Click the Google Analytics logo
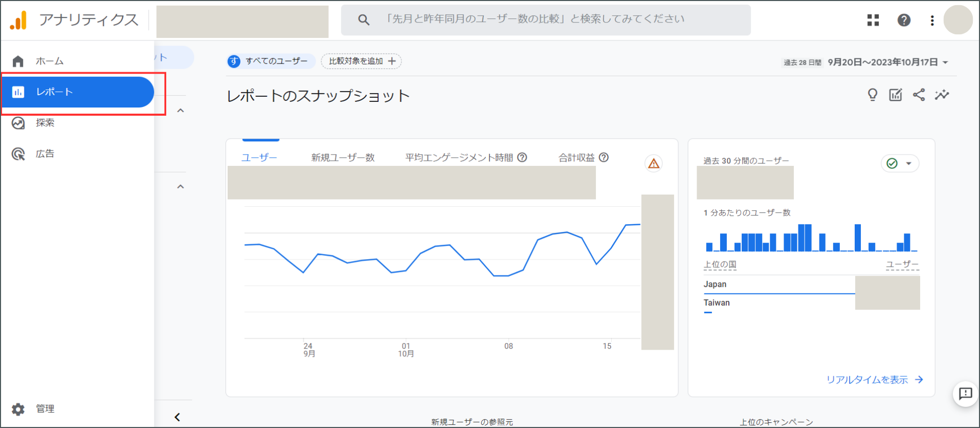The image size is (980, 428). 18,20
